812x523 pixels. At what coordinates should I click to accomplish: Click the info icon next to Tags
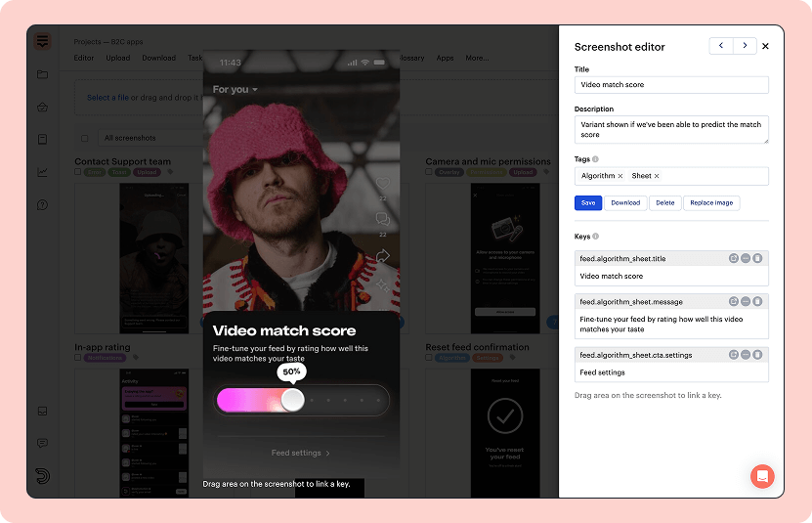pyautogui.click(x=595, y=159)
